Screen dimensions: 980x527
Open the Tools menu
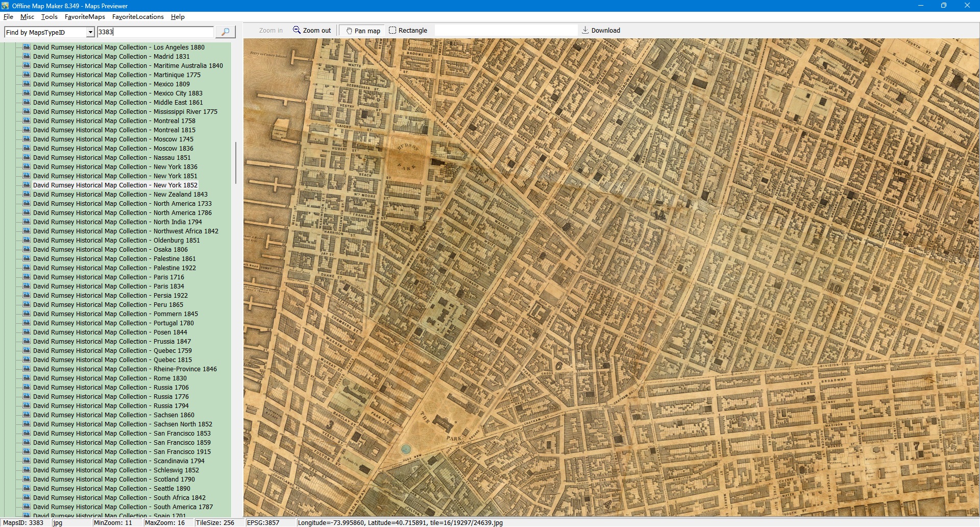[49, 17]
